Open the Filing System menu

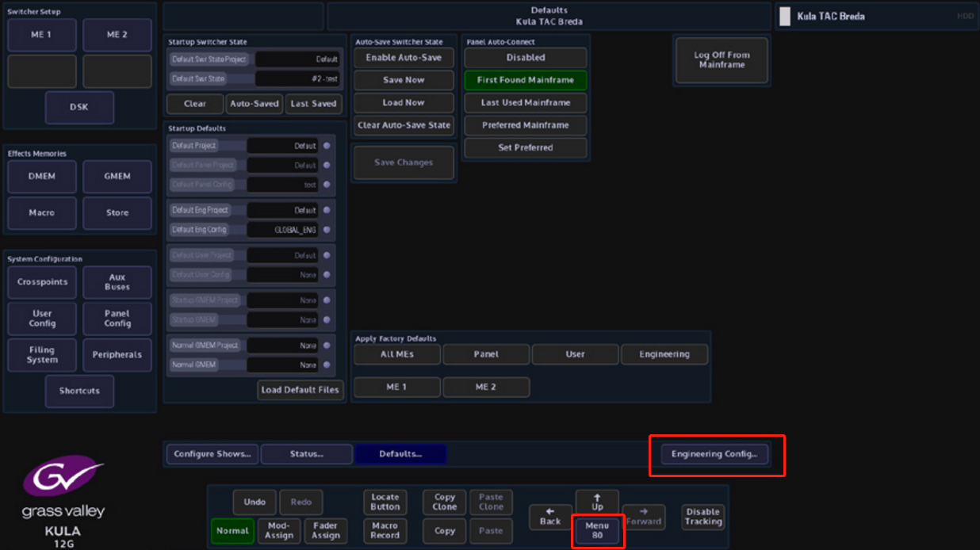42,355
